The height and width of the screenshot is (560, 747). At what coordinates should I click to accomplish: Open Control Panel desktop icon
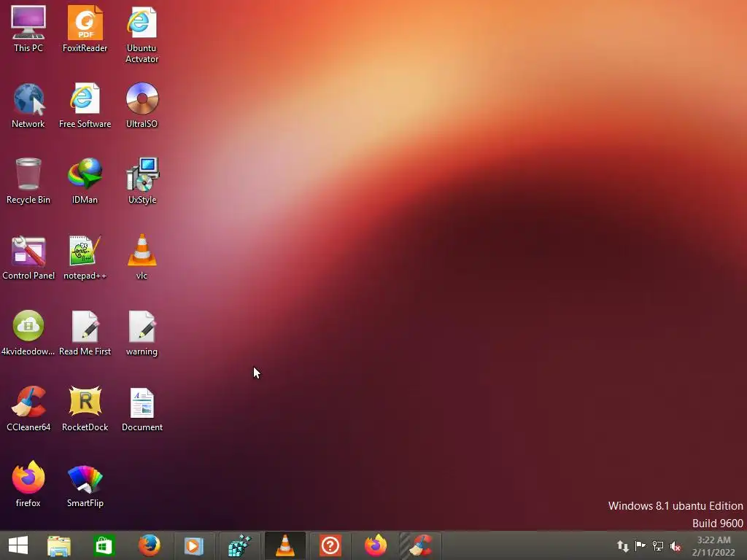(28, 257)
